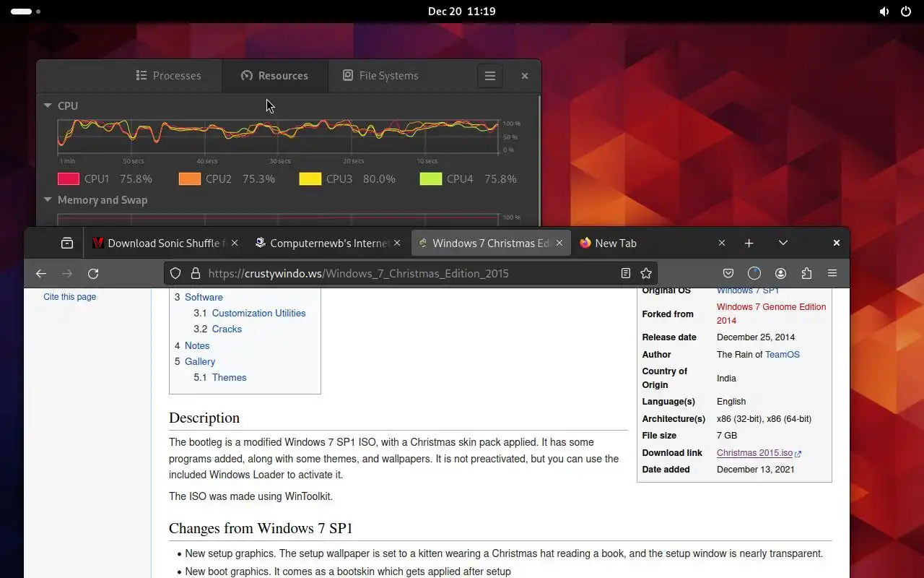Click the Description section heading
Image resolution: width=924 pixels, height=578 pixels.
[204, 418]
